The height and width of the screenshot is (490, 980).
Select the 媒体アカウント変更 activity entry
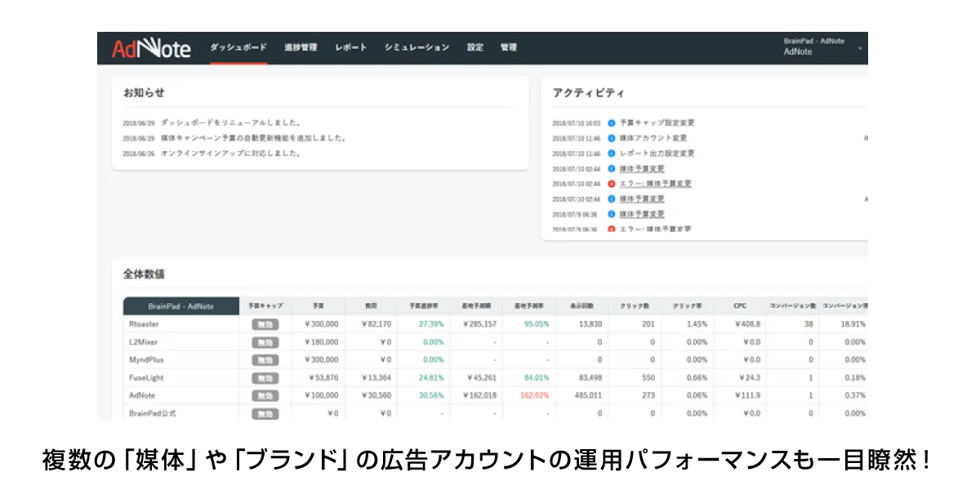[653, 138]
